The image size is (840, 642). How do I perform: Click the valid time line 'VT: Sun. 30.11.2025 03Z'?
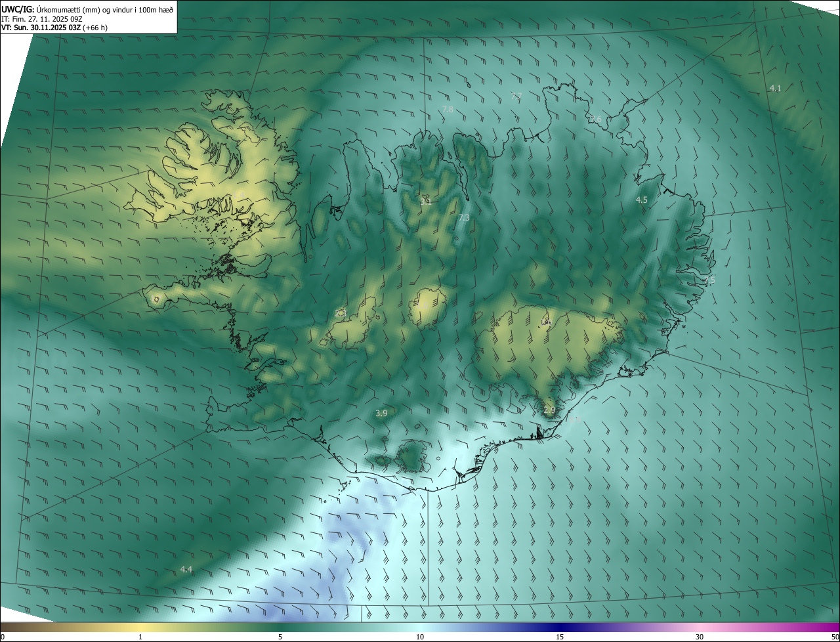coord(41,28)
